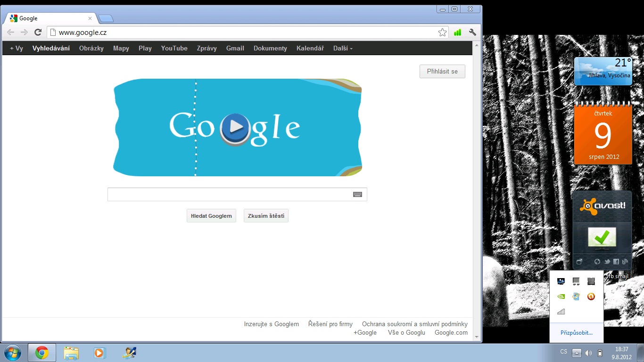Select Vyhledávání in the Google bar
The image size is (644, 362).
pos(51,48)
